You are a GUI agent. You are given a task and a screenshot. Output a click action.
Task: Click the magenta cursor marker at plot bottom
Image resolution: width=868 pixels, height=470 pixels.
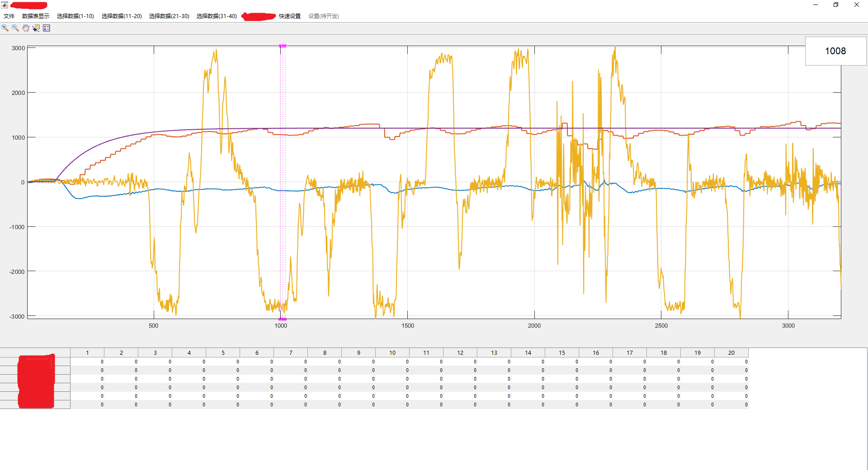[x=283, y=319]
